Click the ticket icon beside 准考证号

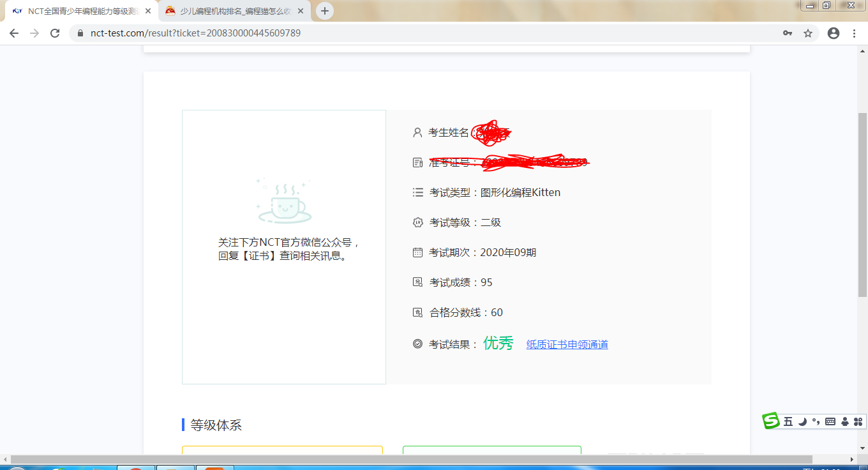[417, 163]
